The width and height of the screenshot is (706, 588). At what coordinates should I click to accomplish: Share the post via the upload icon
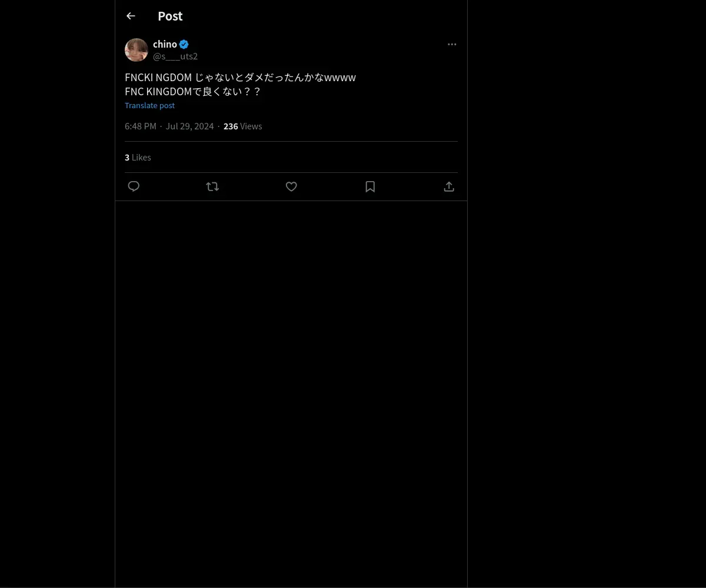coord(449,186)
